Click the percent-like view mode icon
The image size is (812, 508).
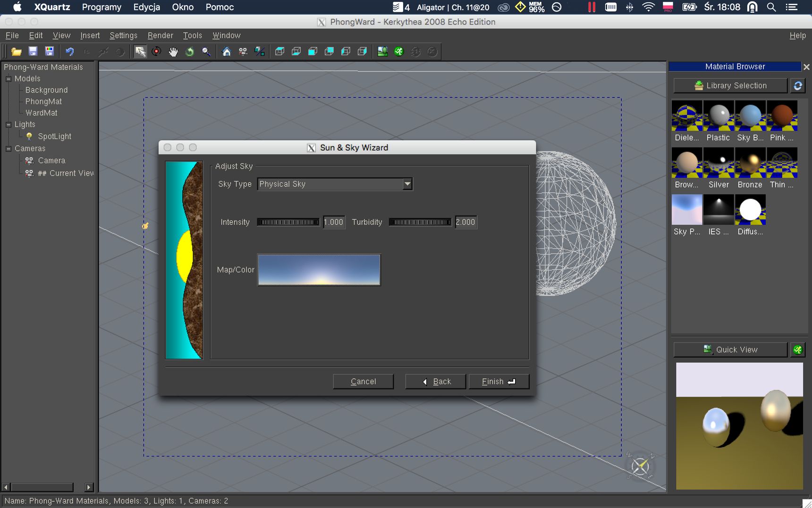[260, 52]
